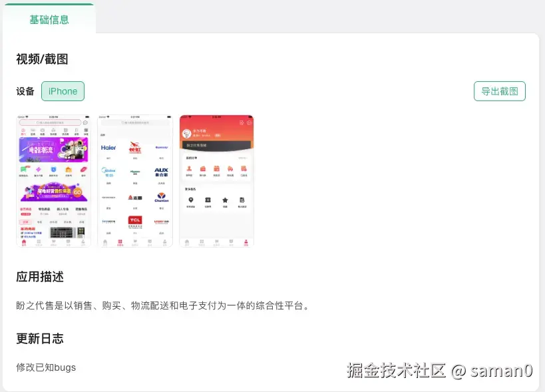545x392 pixels.
Task: Tap the GO badge on the promo banner
Action: (x=77, y=192)
